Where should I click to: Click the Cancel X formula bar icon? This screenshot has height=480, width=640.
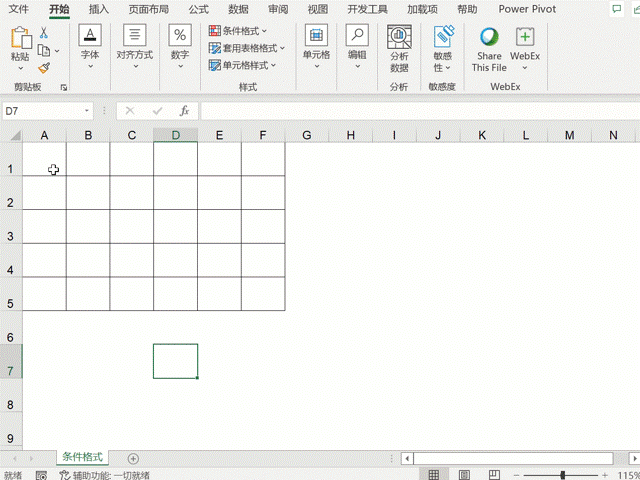130,111
